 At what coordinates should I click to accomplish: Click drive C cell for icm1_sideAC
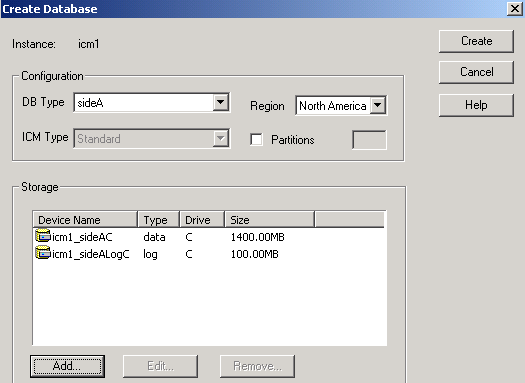pyautogui.click(x=189, y=237)
